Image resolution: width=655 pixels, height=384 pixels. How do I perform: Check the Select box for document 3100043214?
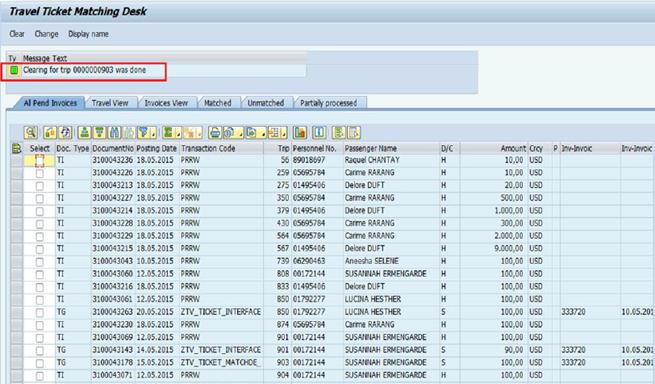pyautogui.click(x=40, y=211)
